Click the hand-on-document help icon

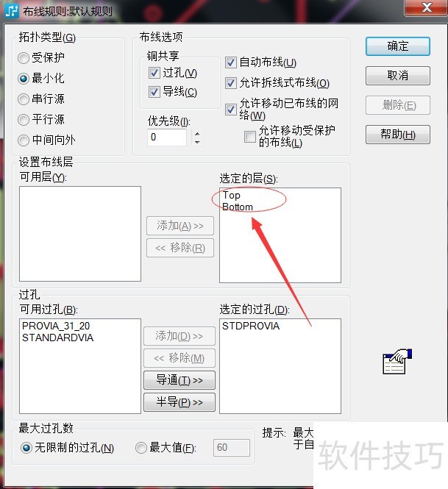397,362
